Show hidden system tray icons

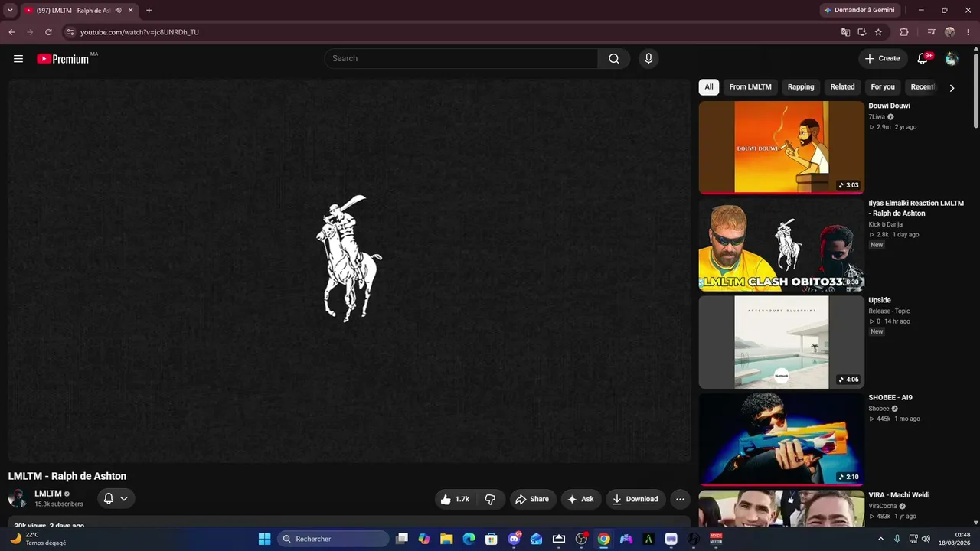(x=880, y=539)
